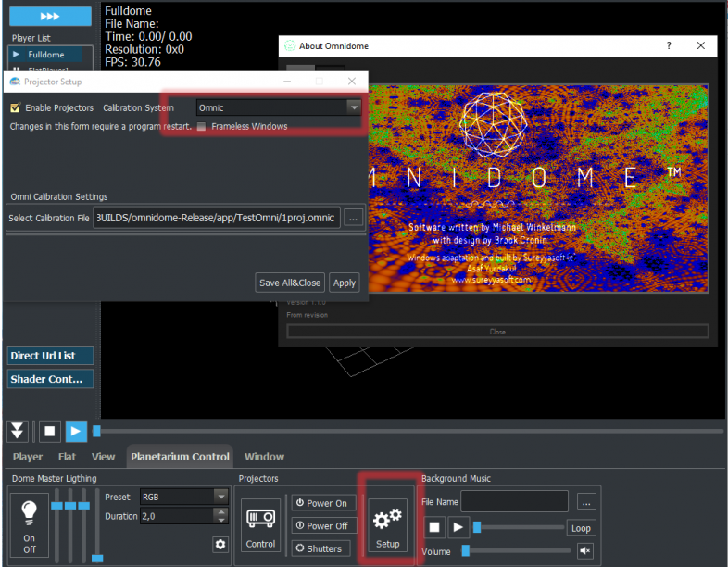728x567 pixels.
Task: Click the Omnidome logo image in the About window
Action: [x=538, y=188]
